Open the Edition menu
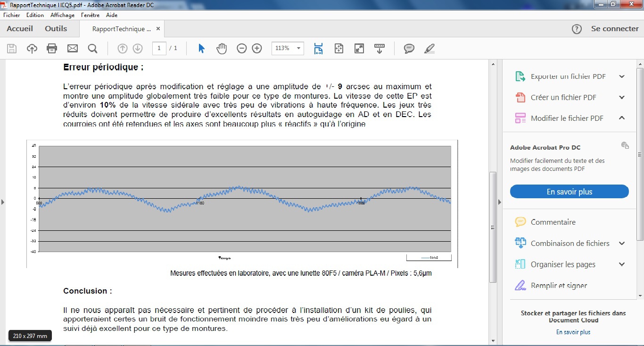 35,15
